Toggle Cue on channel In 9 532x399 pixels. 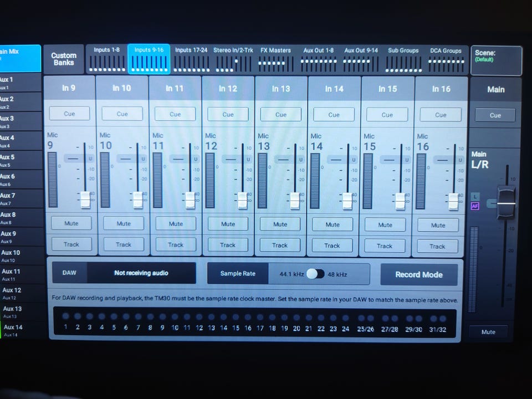(70, 114)
